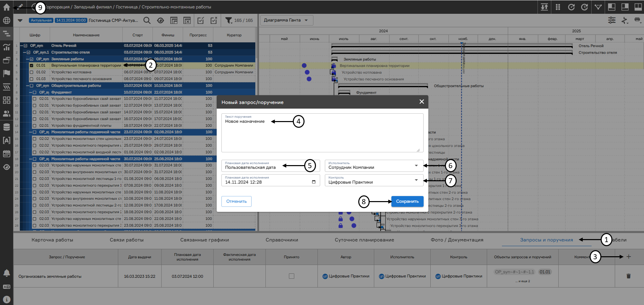Open the schedule version dropdown arrow
The image size is (644, 305).
point(20,21)
